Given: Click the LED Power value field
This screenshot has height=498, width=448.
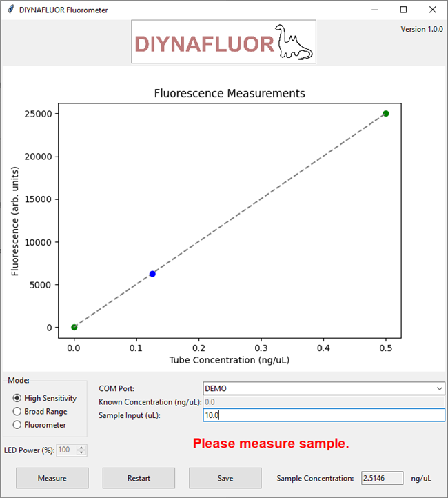Looking at the screenshot, I should [x=67, y=450].
